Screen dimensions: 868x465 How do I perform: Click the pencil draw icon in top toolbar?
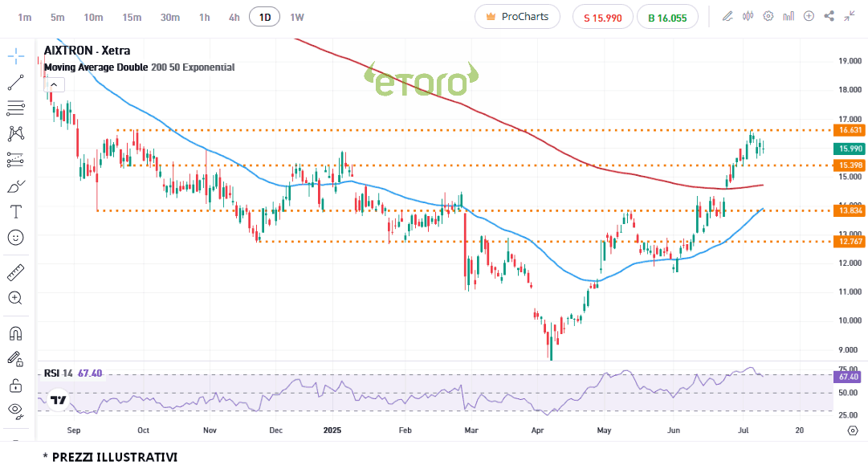click(728, 17)
